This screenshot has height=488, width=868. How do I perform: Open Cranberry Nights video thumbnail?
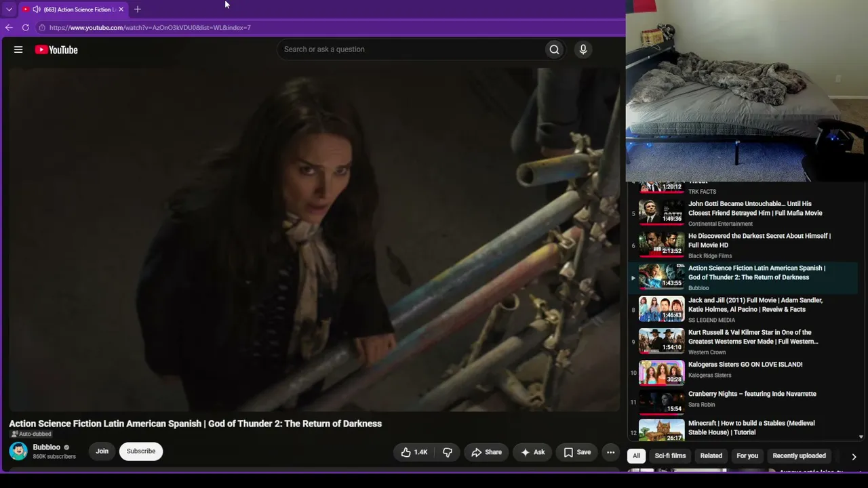click(x=661, y=403)
